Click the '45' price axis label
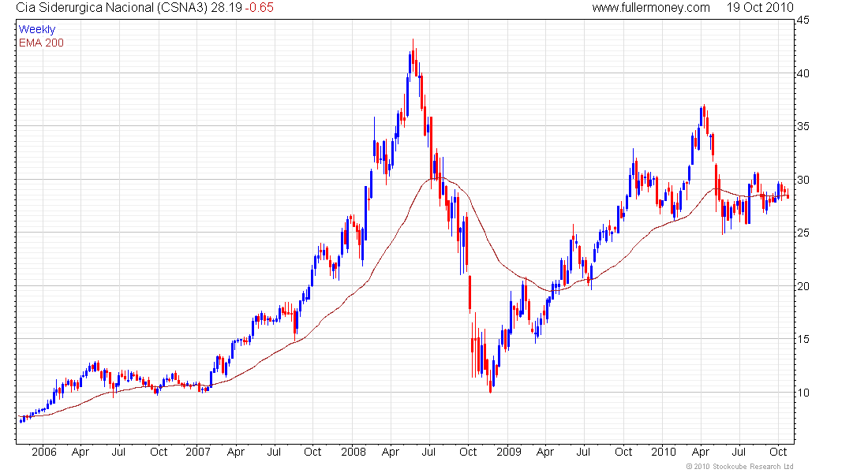Screen dimensions: 868x473 coord(803,20)
